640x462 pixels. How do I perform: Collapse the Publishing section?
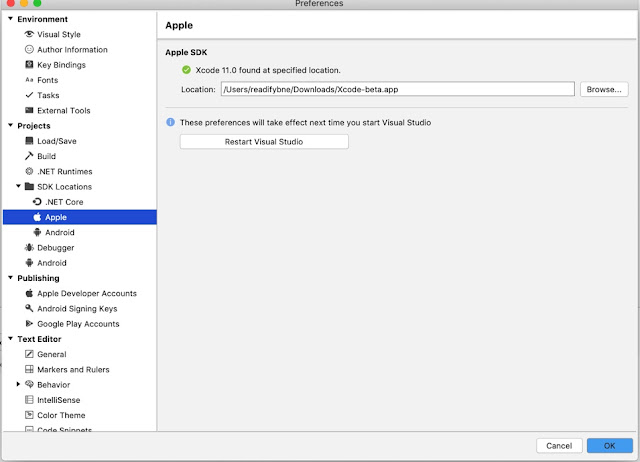click(9, 278)
